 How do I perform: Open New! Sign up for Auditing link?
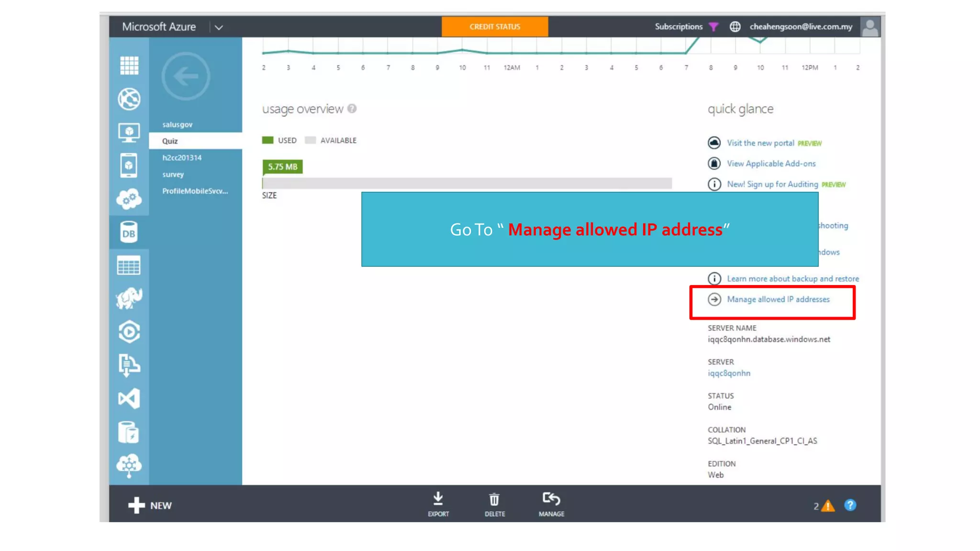(772, 184)
